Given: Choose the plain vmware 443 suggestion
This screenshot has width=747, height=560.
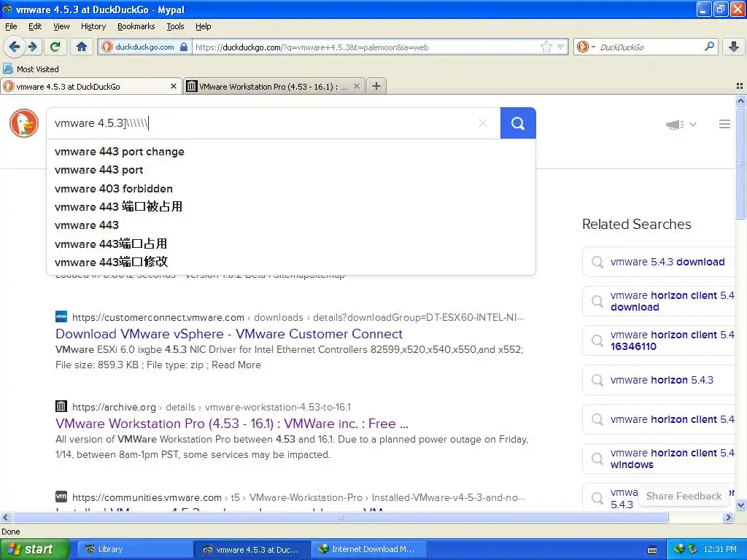Looking at the screenshot, I should [290, 225].
